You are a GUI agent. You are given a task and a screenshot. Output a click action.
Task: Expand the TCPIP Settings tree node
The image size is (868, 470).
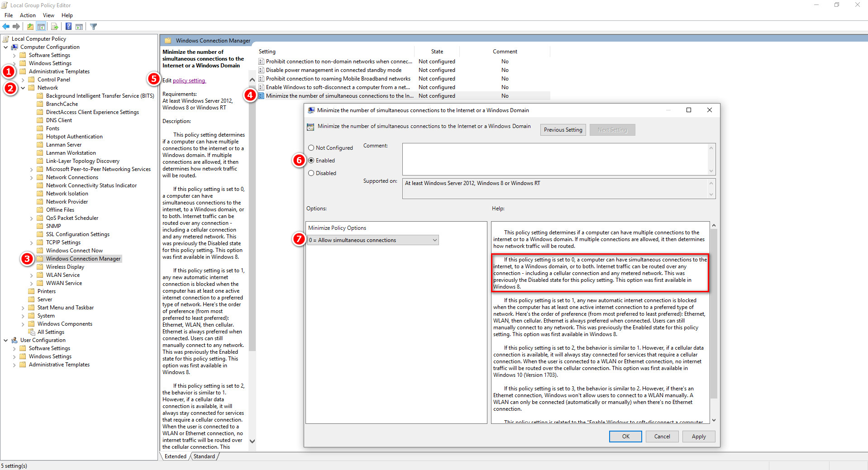pyautogui.click(x=31, y=242)
